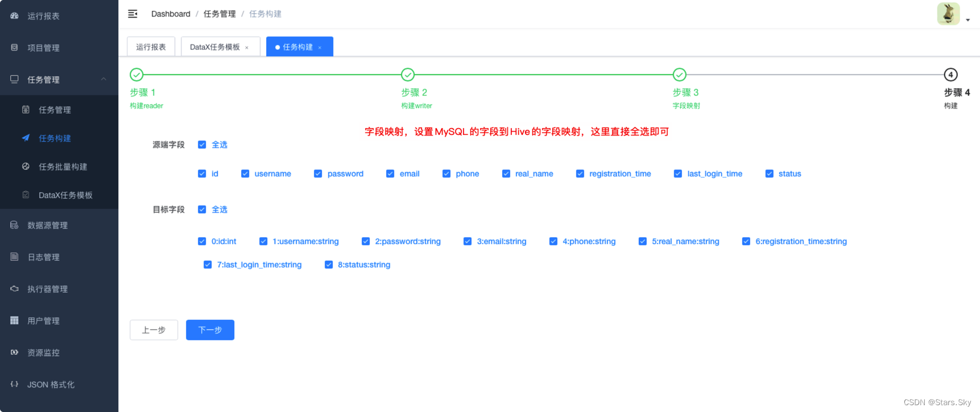Close the 任务构建 tab
980x412 pixels.
click(x=320, y=48)
